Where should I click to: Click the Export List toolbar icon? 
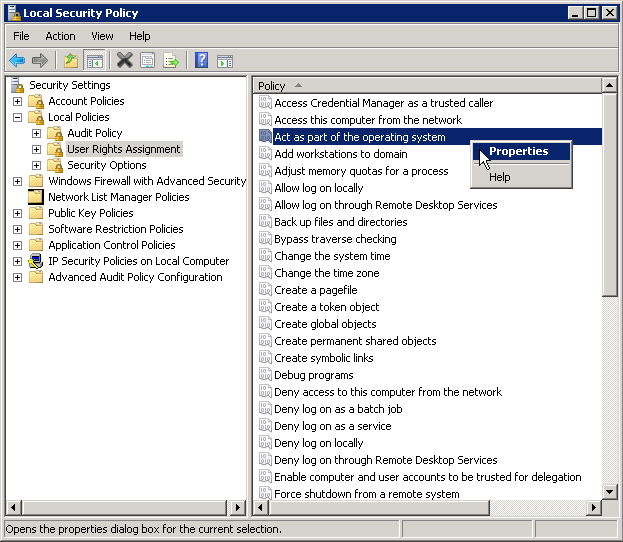coord(171,61)
